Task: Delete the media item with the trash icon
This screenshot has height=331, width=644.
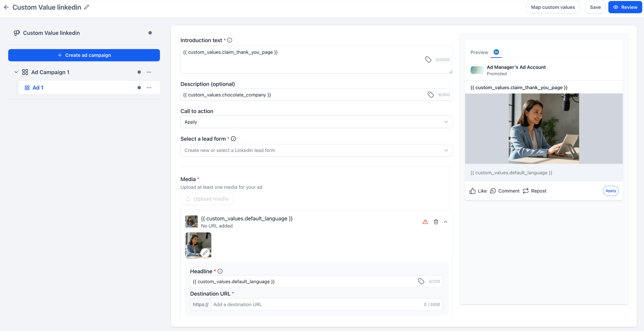Action: (x=436, y=222)
